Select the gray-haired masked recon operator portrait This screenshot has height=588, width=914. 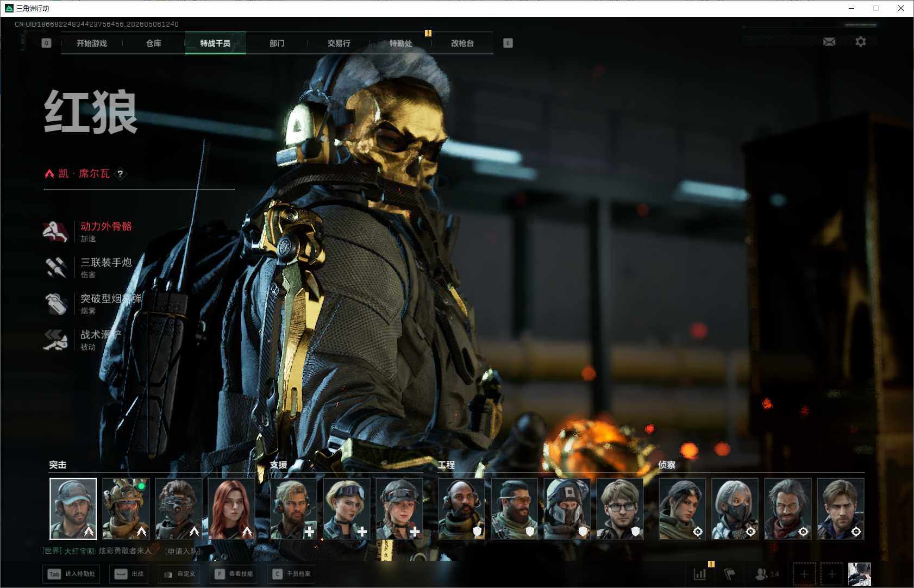point(735,509)
